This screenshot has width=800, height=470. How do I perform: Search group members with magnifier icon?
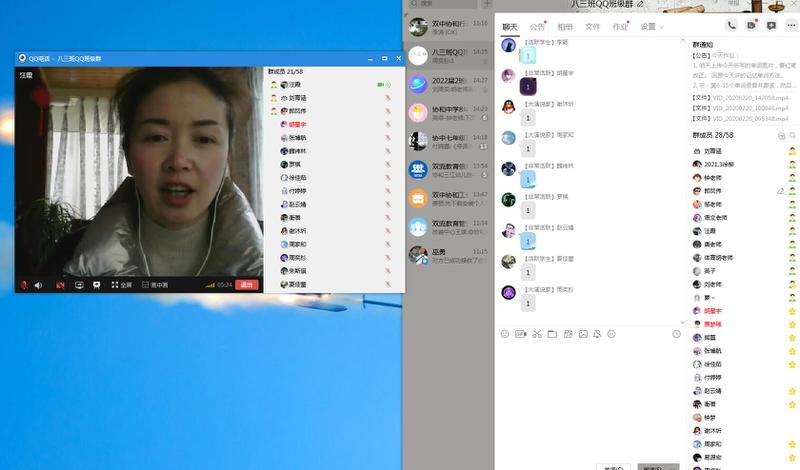click(792, 135)
